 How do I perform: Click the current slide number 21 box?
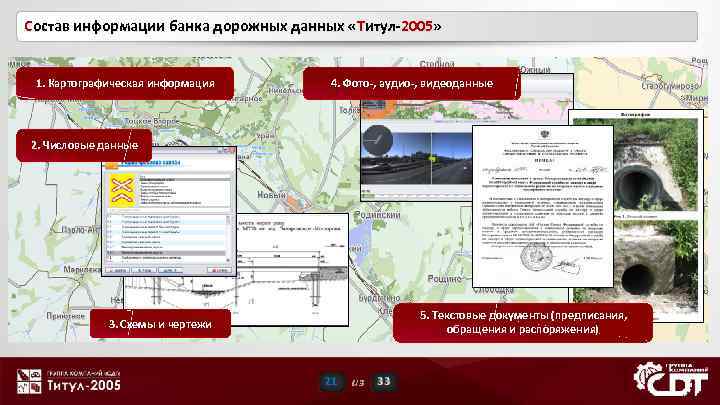[331, 382]
